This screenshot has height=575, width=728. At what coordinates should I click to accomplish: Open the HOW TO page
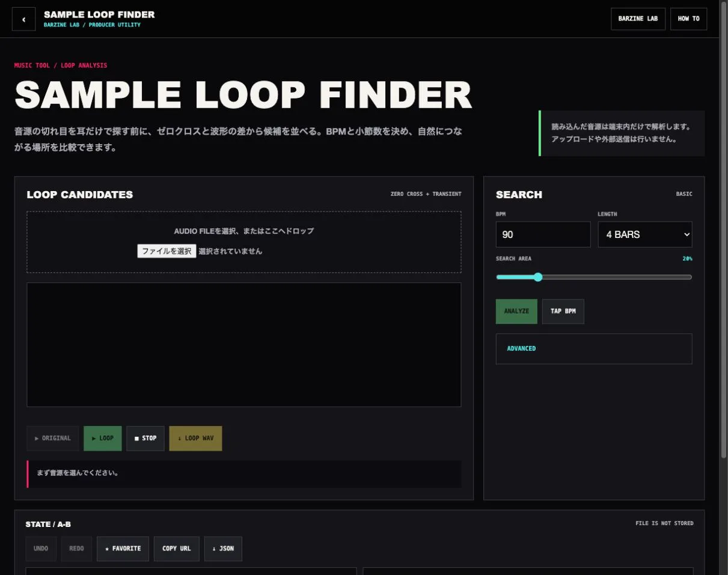pos(688,19)
